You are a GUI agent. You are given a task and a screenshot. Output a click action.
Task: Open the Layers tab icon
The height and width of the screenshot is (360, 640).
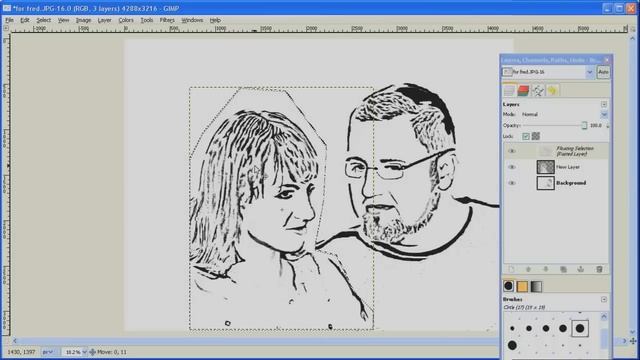[509, 90]
